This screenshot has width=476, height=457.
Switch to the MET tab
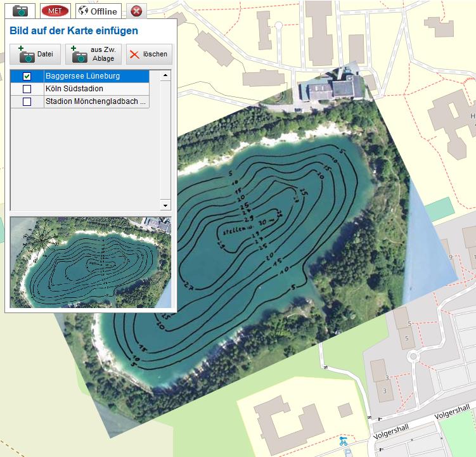pos(55,11)
